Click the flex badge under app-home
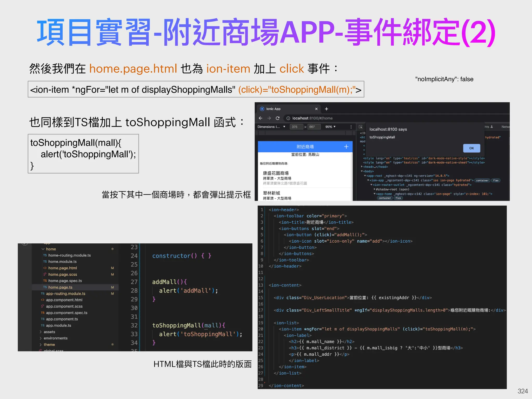532x399 pixels. point(398,198)
